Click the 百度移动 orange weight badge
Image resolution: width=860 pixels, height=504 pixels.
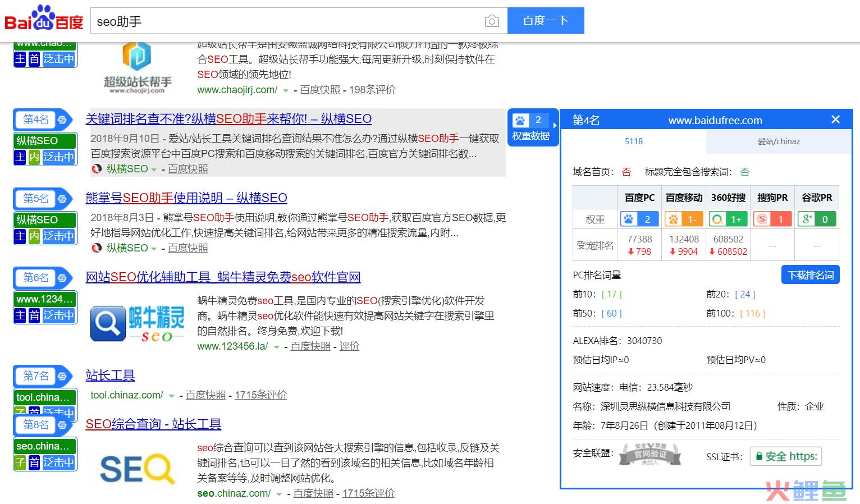(x=684, y=219)
